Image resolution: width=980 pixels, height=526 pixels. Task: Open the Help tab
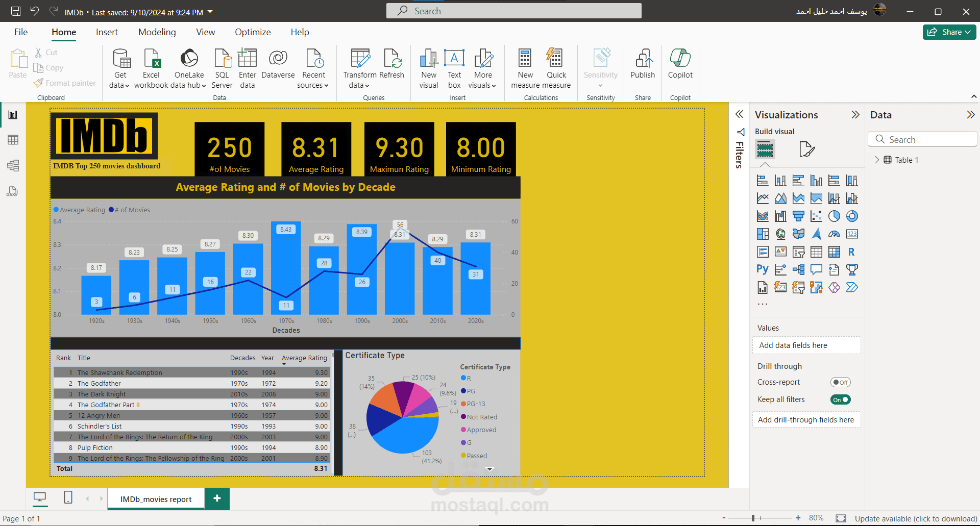pos(300,32)
